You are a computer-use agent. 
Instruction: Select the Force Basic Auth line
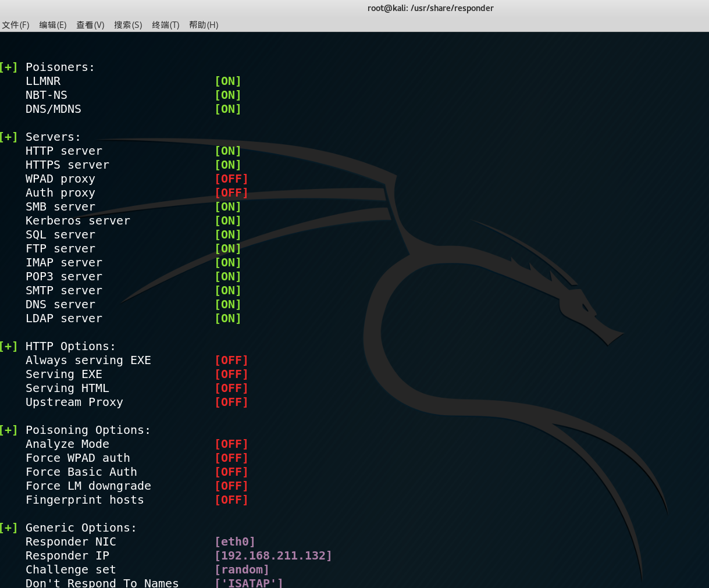coord(81,472)
